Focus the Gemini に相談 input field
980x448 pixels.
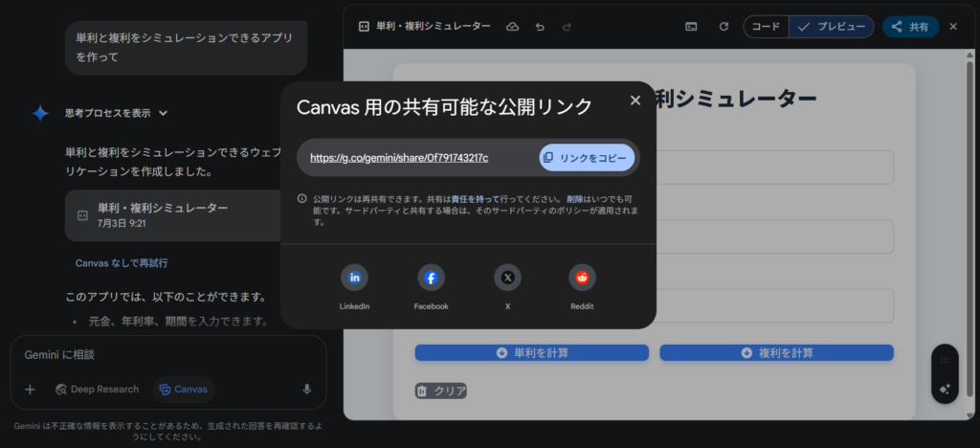pos(168,355)
